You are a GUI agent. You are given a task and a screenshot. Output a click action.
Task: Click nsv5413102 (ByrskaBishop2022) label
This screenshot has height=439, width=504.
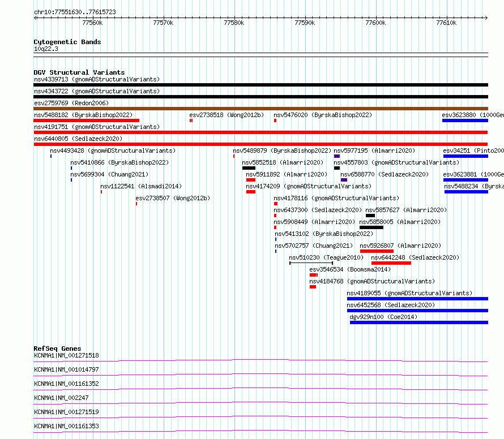coord(324,234)
